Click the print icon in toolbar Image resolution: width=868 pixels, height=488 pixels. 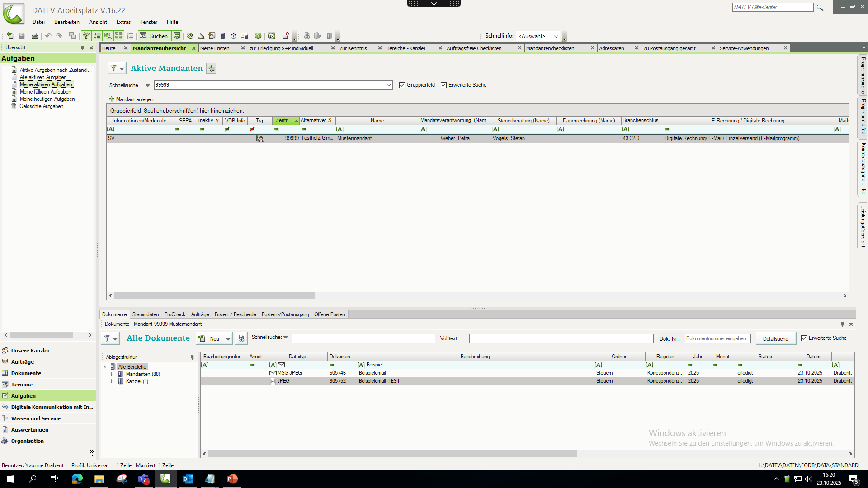coord(35,36)
